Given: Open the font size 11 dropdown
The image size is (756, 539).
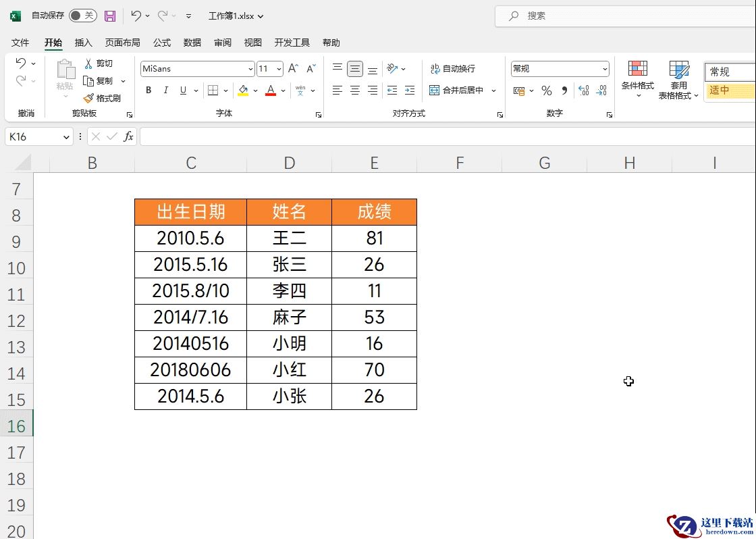Looking at the screenshot, I should click(279, 69).
